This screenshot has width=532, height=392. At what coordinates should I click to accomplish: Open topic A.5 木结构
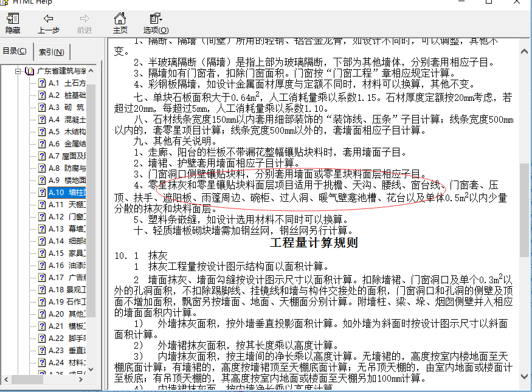(x=67, y=131)
